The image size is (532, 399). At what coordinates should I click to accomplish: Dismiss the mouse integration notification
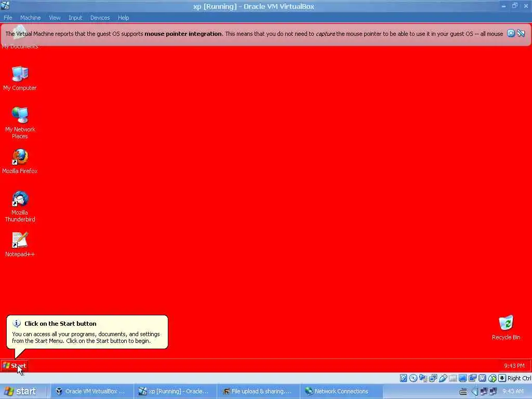point(511,33)
